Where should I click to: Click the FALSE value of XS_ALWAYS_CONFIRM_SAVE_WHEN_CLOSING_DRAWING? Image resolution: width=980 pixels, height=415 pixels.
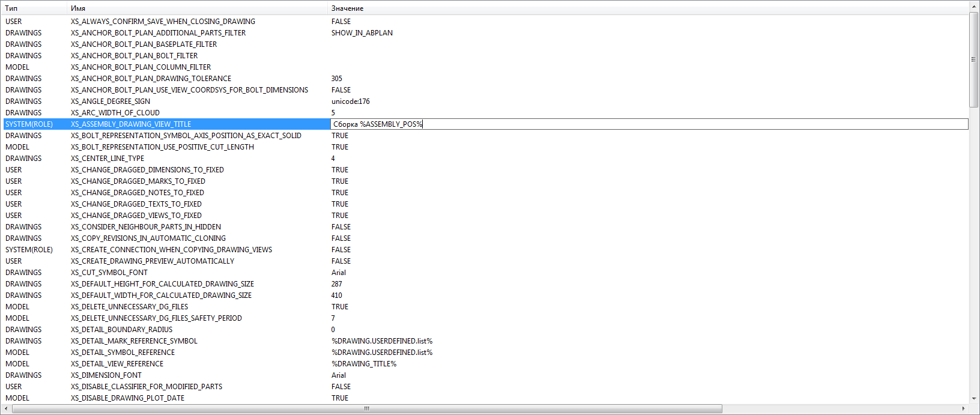pyautogui.click(x=341, y=22)
